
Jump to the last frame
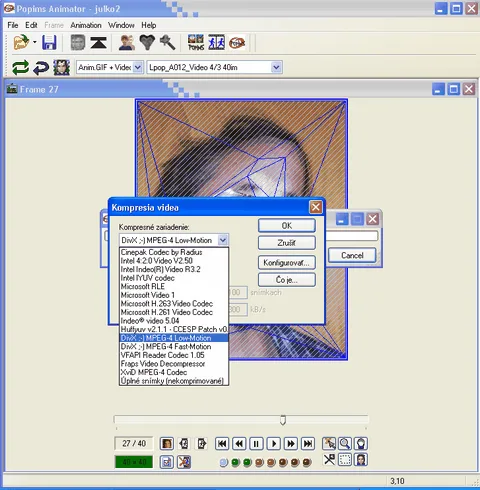(x=308, y=444)
